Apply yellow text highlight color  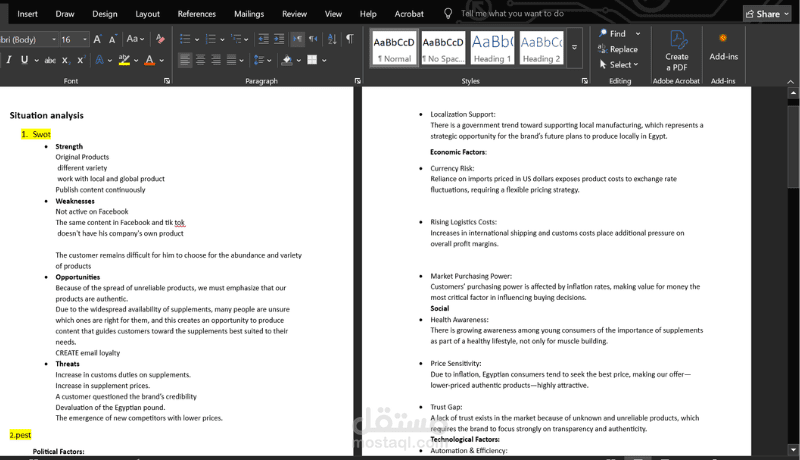(x=124, y=60)
